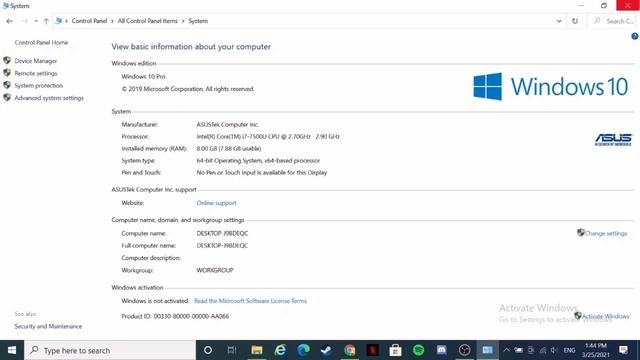Click the Online support website link

coord(216,203)
